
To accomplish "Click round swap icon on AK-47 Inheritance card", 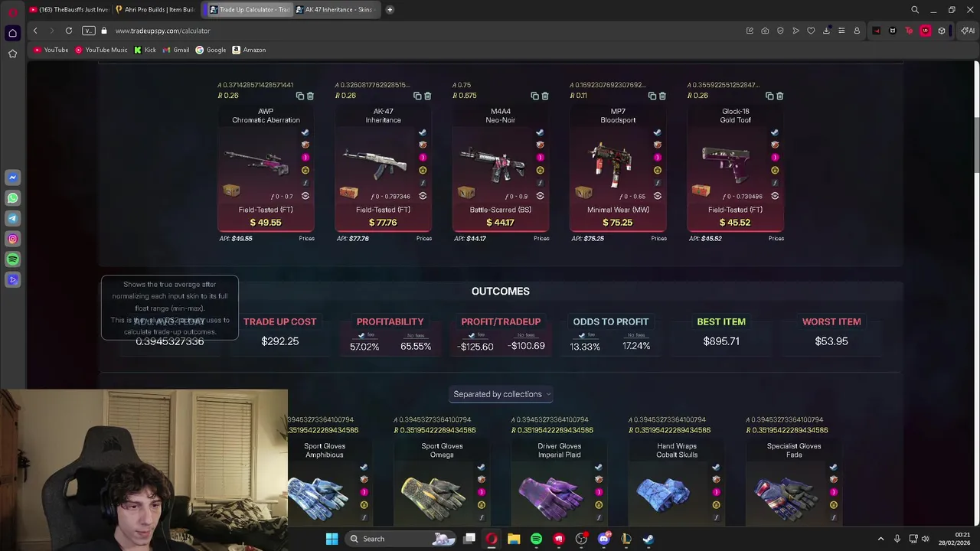I will 423,196.
